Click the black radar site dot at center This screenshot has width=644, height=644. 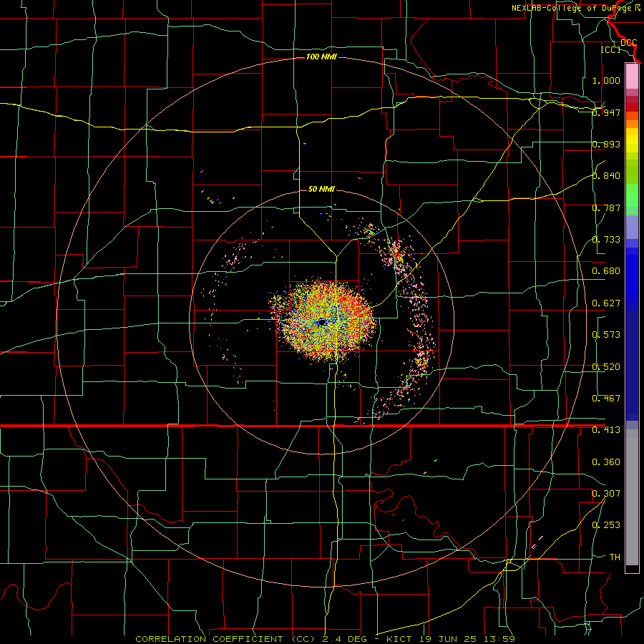coord(322,322)
